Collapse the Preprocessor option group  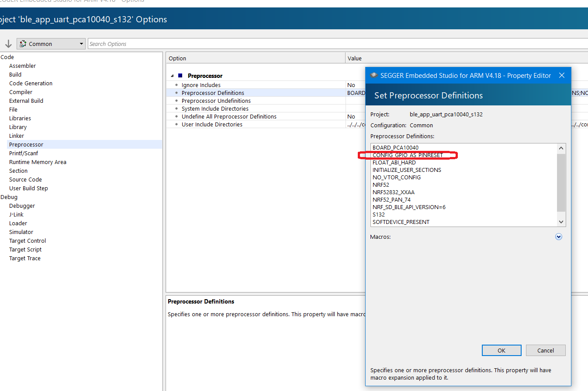click(172, 76)
